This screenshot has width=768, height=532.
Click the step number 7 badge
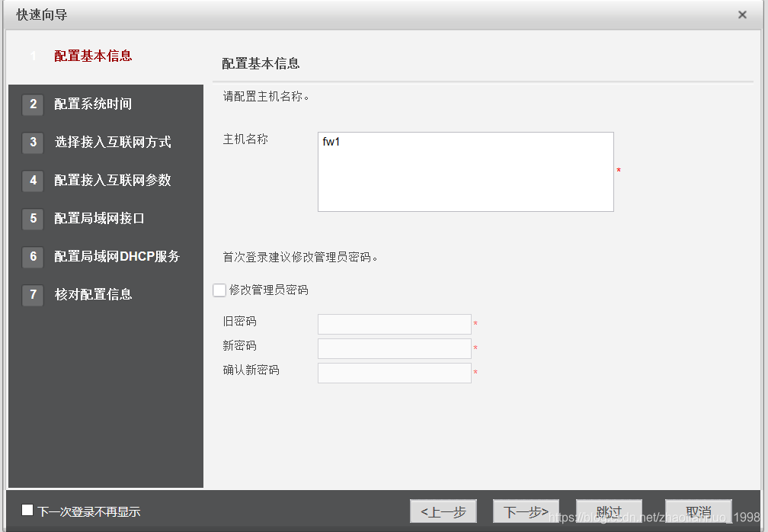(33, 294)
